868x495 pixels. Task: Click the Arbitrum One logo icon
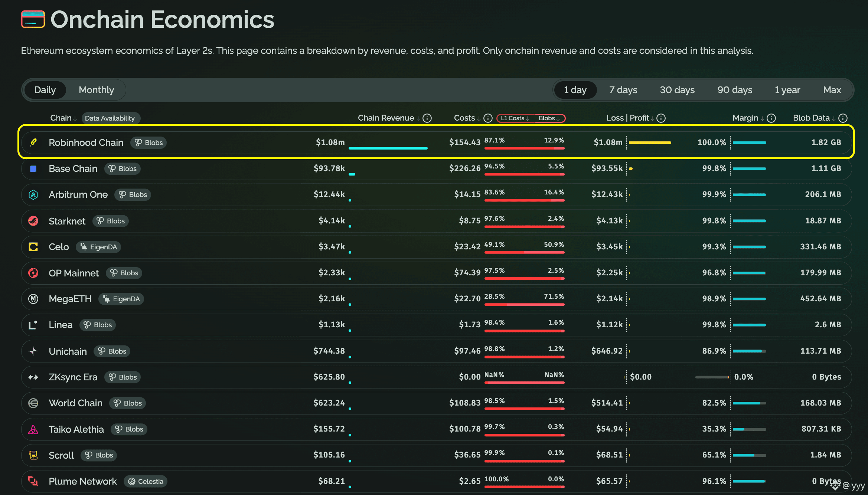(33, 195)
